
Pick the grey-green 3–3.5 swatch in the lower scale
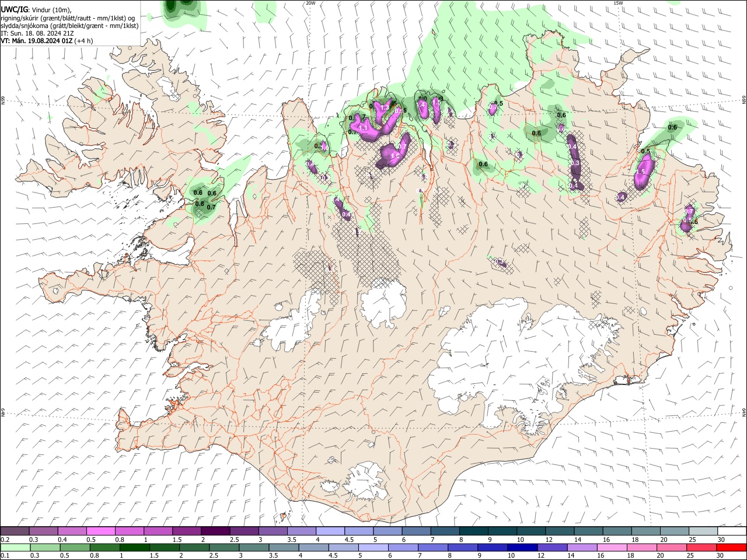coord(254,547)
